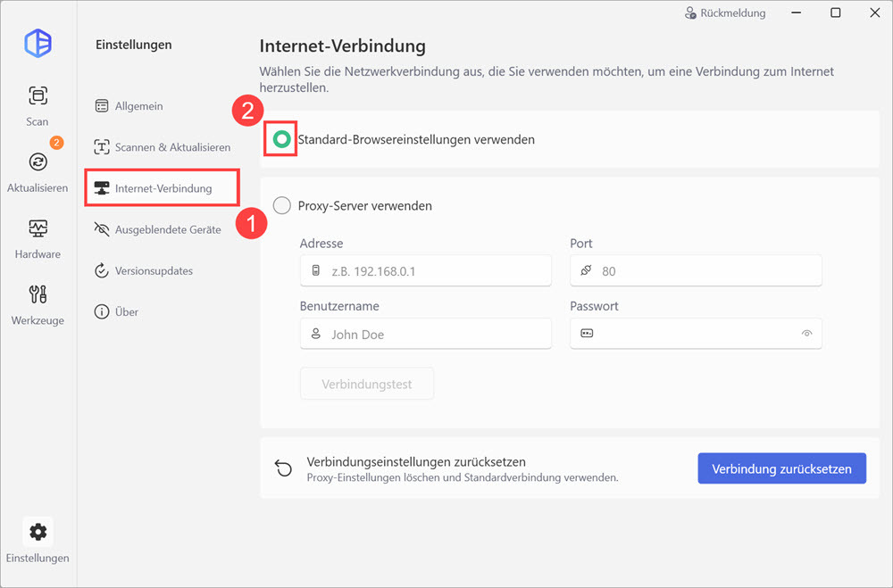Open Rückmeldung feedback link
Image resolution: width=893 pixels, height=588 pixels.
(725, 13)
